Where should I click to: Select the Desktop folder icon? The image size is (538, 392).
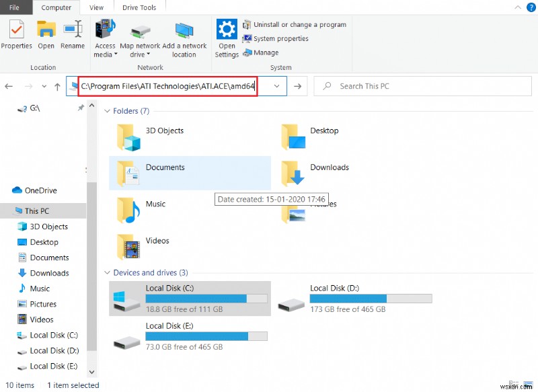point(293,137)
